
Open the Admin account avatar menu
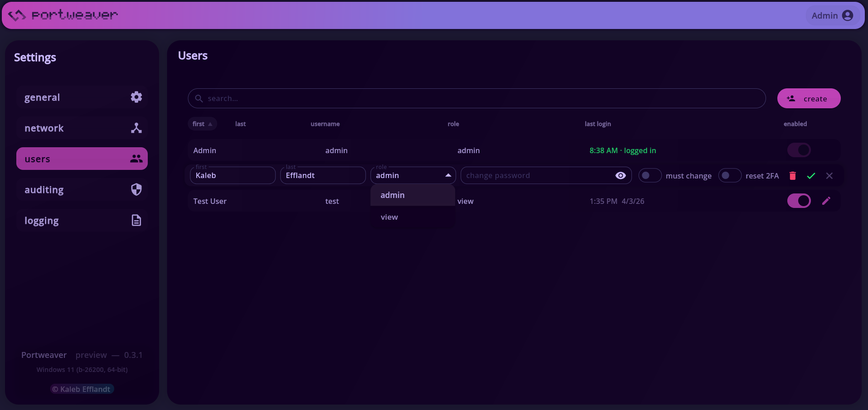coord(847,15)
